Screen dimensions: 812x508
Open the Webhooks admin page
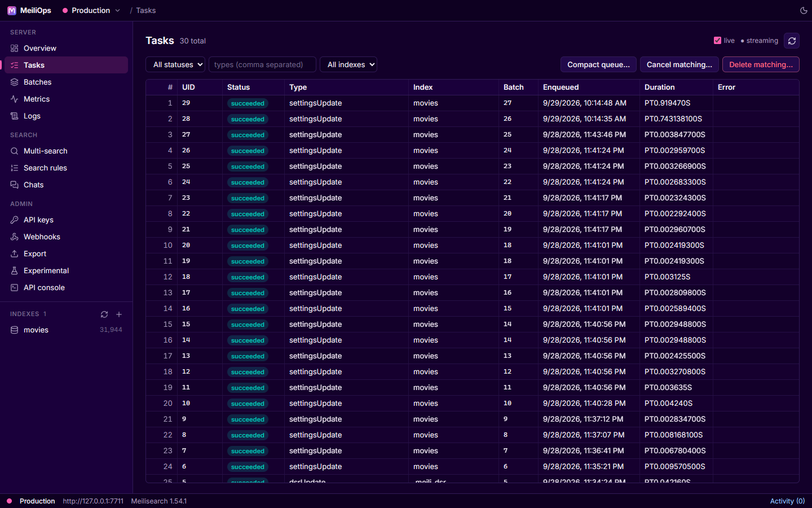(67, 237)
